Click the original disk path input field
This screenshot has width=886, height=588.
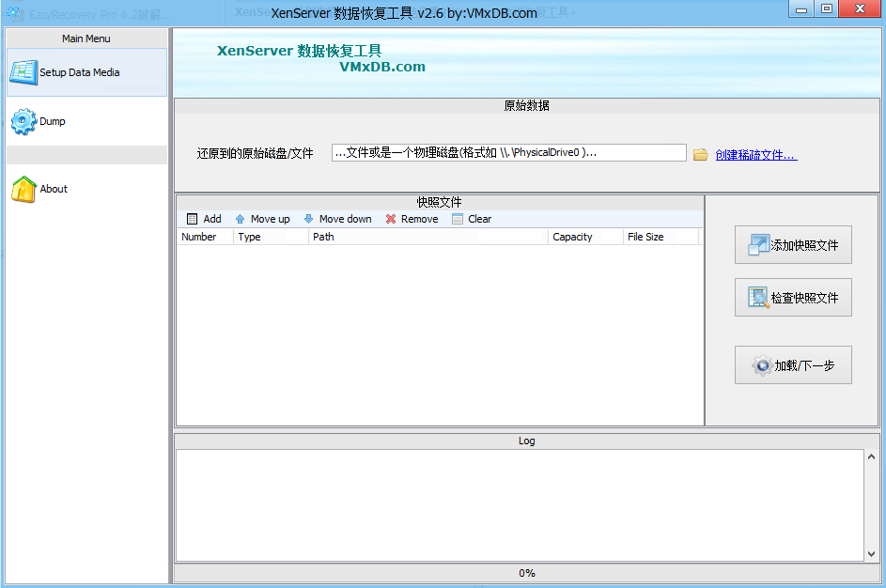[508, 153]
